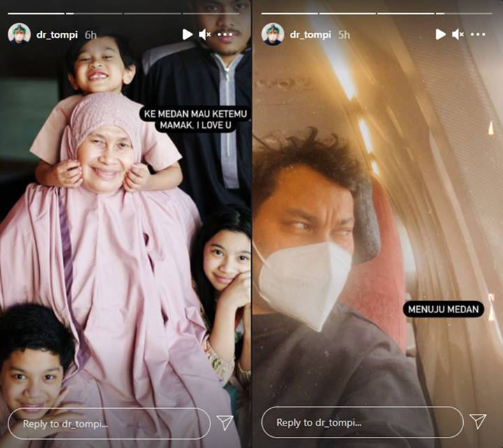Play the right story posted 5h ago
Image resolution: width=503 pixels, height=448 pixels.
pos(441,34)
